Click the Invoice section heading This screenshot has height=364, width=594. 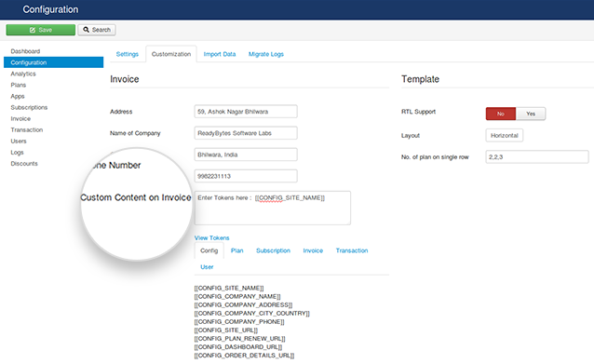pos(124,79)
